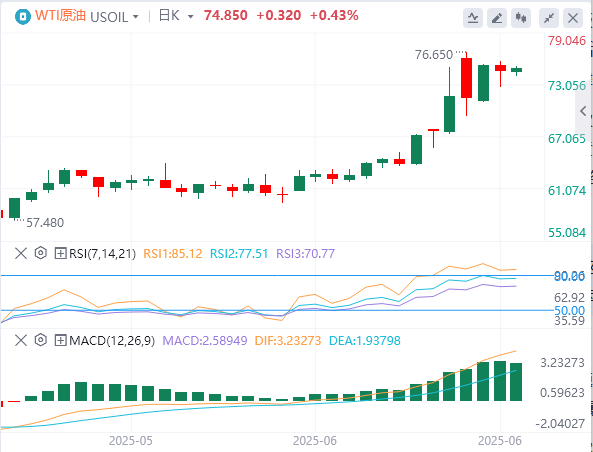The width and height of the screenshot is (593, 452).
Task: Click the 2025-05 date axis label
Action: pyautogui.click(x=131, y=441)
